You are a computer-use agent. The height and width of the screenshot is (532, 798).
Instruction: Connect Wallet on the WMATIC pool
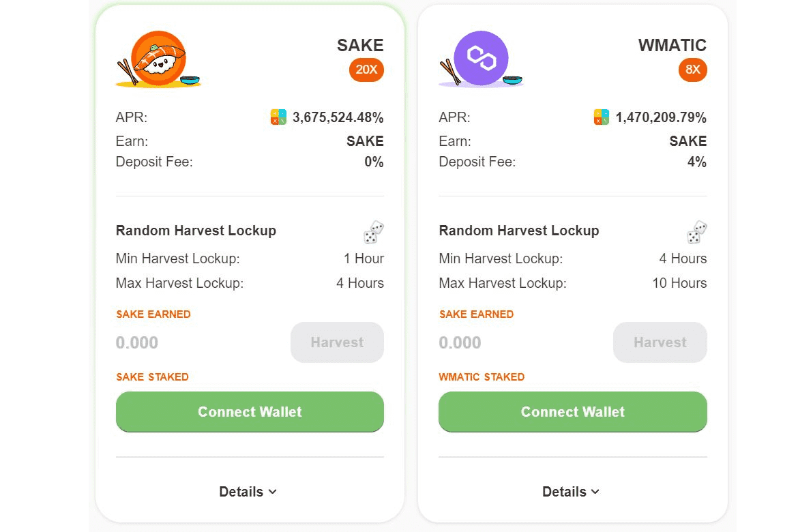point(572,412)
